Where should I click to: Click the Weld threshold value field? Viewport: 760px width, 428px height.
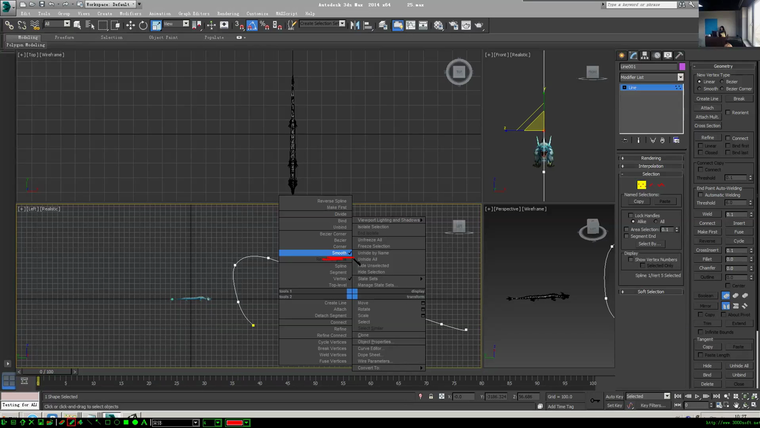point(735,214)
